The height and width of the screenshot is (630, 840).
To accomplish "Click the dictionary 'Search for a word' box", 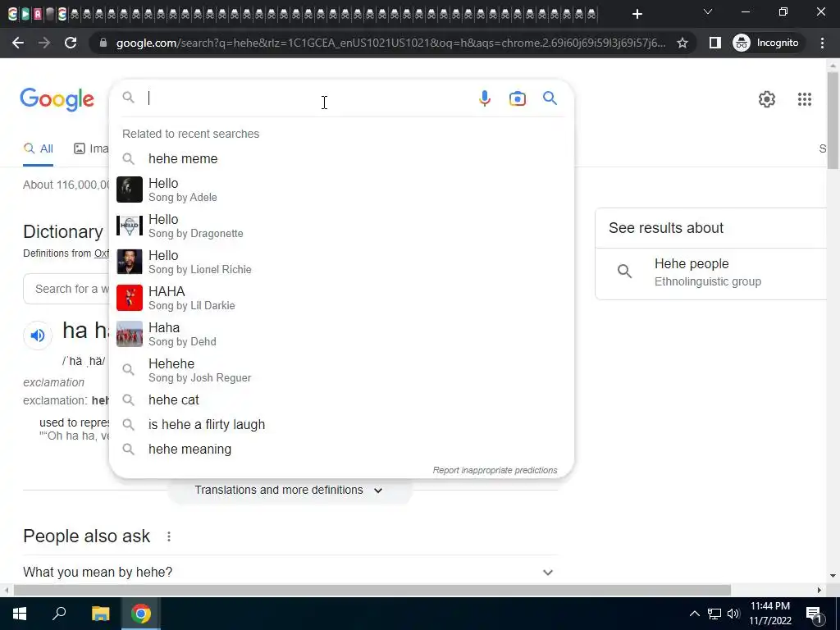I will coord(67,289).
